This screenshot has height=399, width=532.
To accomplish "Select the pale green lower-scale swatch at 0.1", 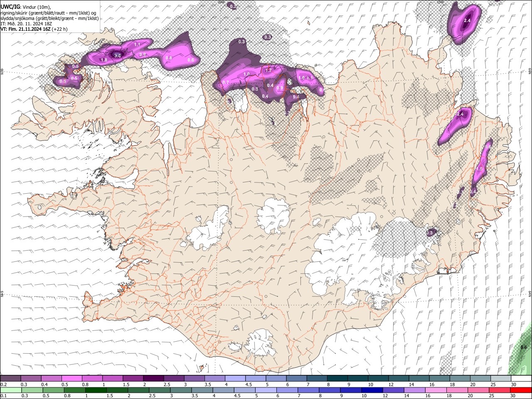I will coord(11,390).
